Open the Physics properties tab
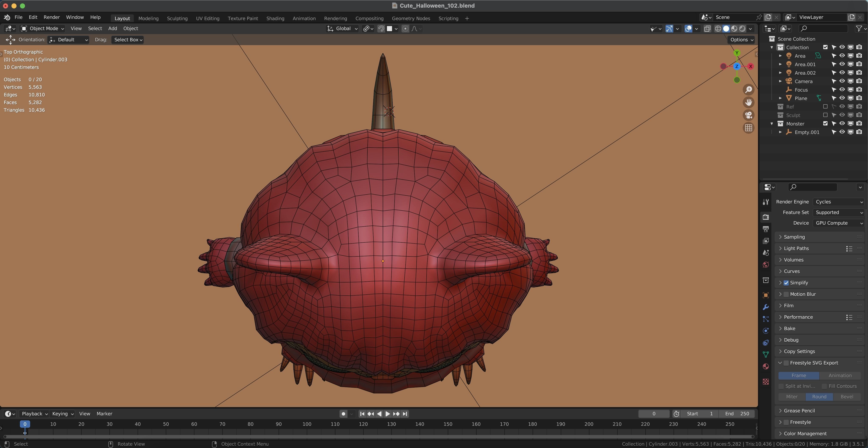Screen dimensions: 868x448 (x=766, y=331)
